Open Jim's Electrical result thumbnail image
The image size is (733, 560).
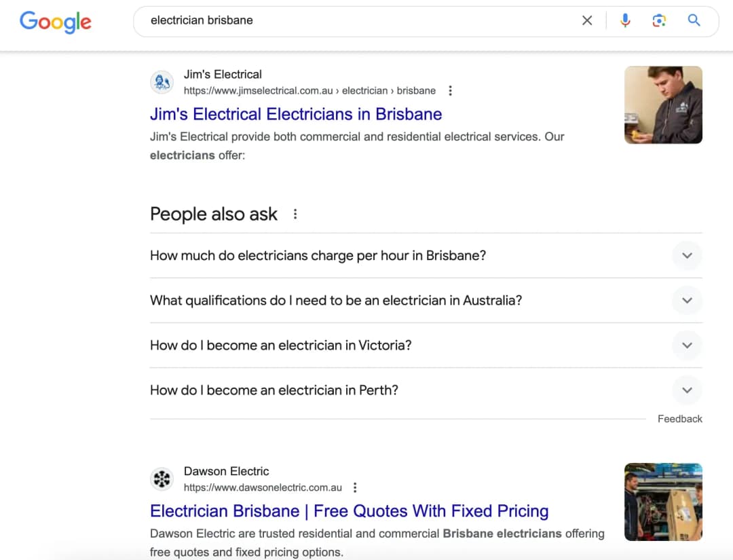point(663,105)
